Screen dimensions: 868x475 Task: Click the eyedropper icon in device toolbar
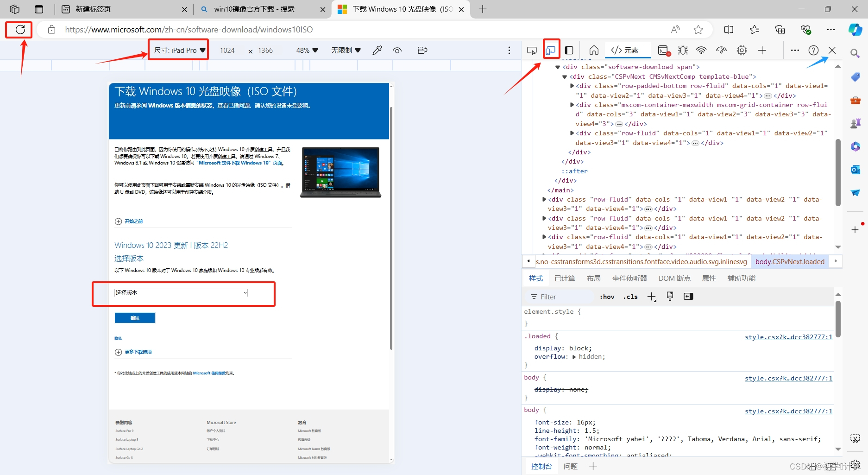click(377, 50)
